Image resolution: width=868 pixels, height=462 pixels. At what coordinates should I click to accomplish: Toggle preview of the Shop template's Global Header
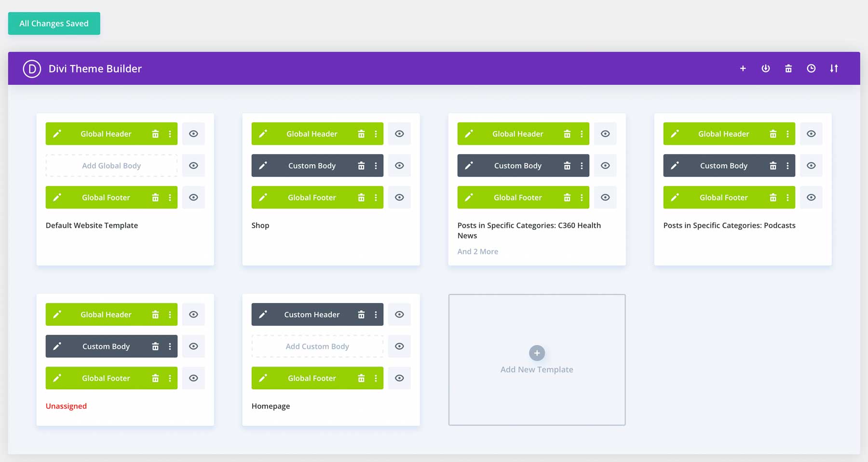[x=399, y=133]
